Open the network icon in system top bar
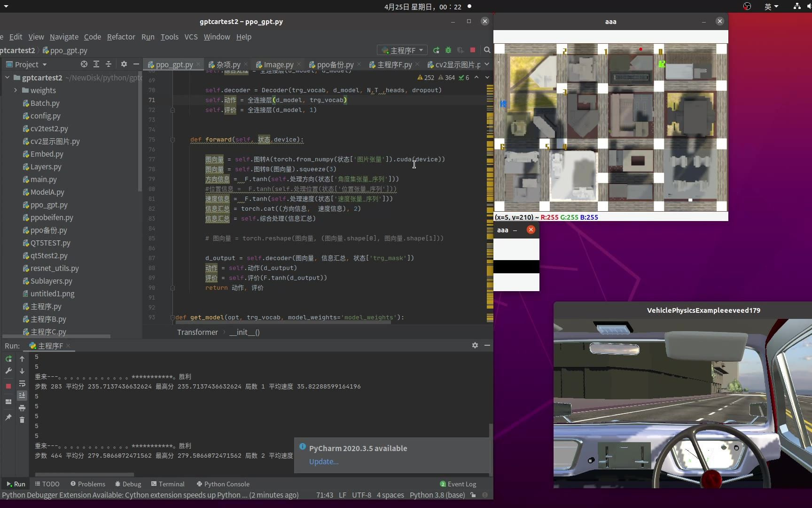The image size is (812, 508). coord(797,7)
